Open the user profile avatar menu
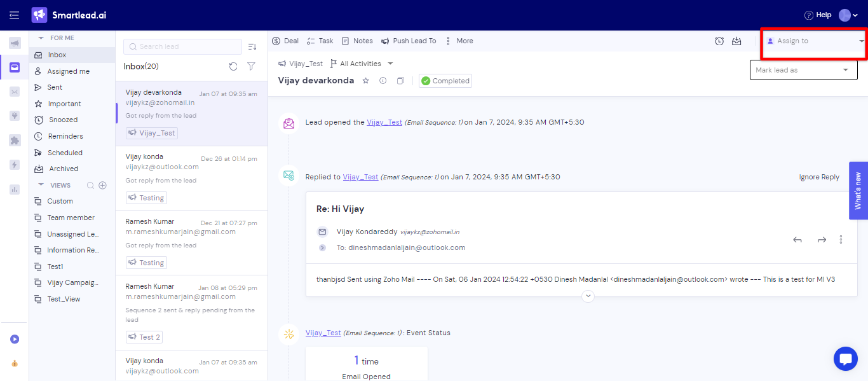868x381 pixels. pyautogui.click(x=848, y=15)
